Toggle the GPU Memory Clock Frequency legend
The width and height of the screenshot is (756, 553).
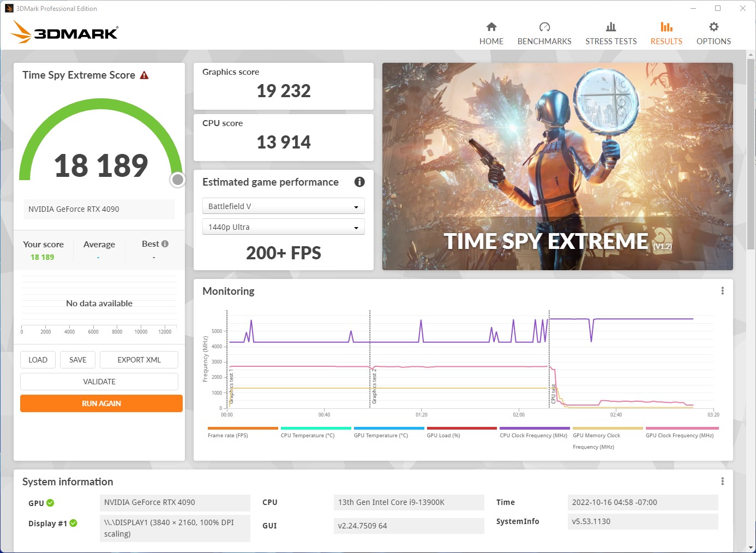click(x=608, y=438)
